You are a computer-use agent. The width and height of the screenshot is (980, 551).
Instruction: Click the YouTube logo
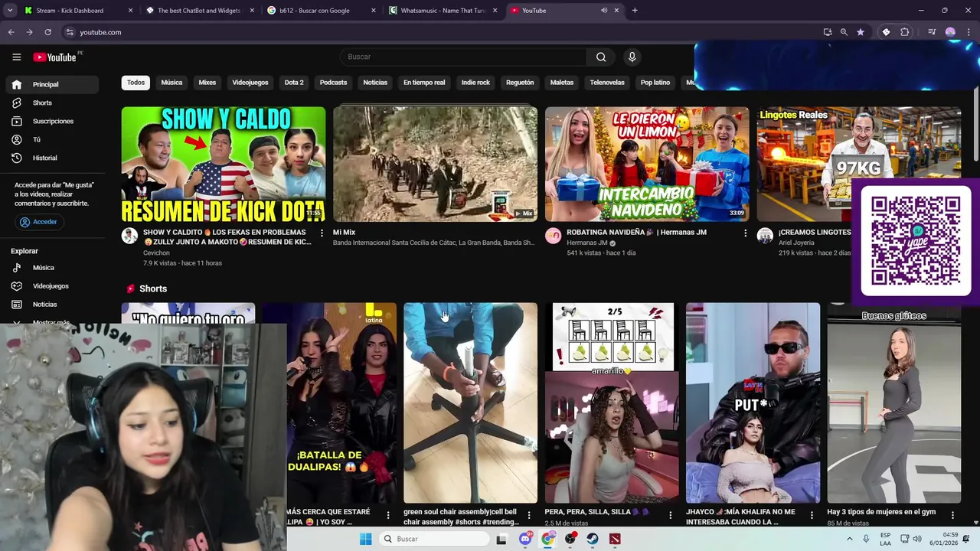(x=55, y=57)
